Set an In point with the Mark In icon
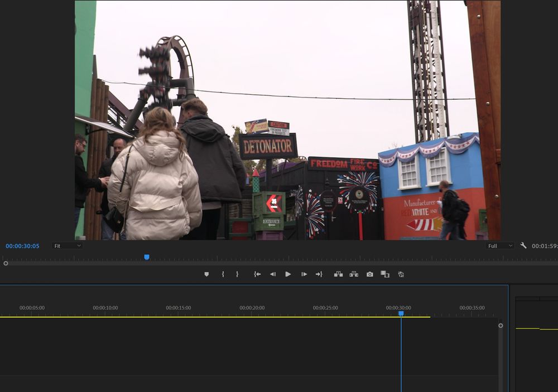The height and width of the screenshot is (392, 558). click(223, 274)
